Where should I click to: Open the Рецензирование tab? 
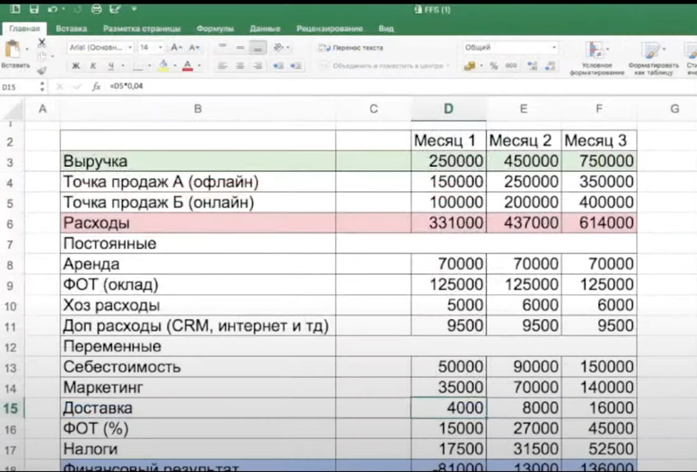click(x=329, y=28)
